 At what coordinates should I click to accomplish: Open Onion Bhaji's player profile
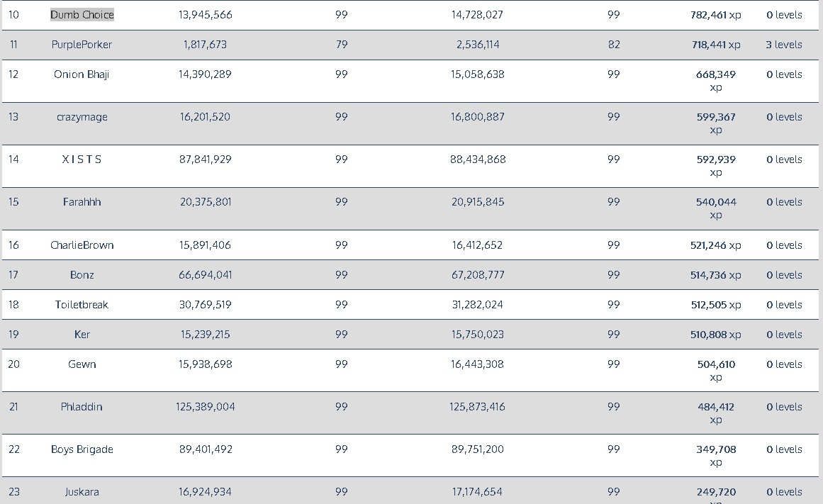(x=82, y=74)
